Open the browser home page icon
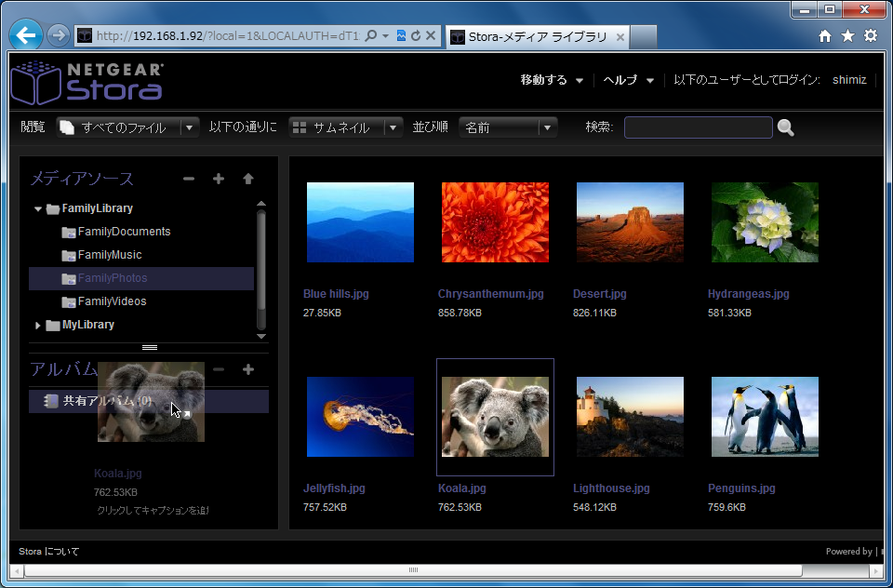The width and height of the screenshot is (893, 588). 824,36
